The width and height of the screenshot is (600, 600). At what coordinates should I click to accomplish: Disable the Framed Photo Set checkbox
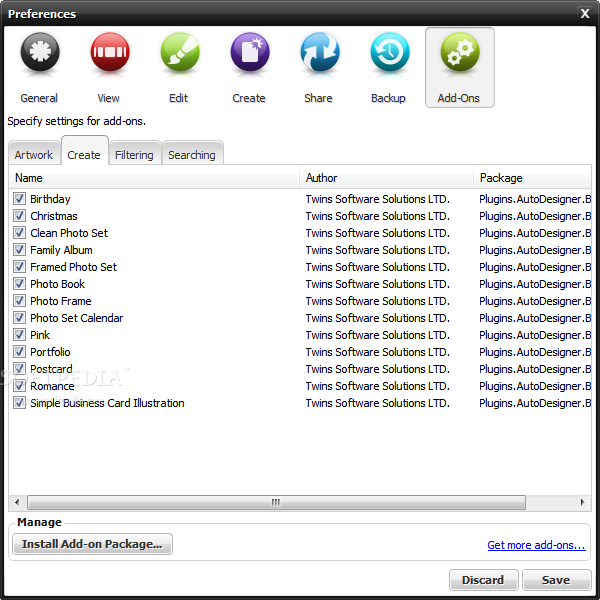tap(19, 267)
